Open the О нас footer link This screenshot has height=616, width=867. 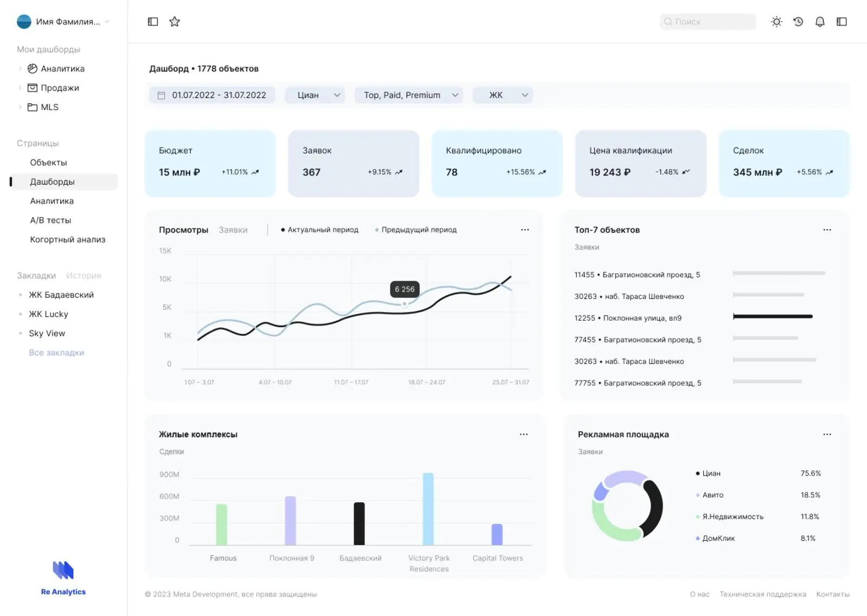[x=699, y=594]
